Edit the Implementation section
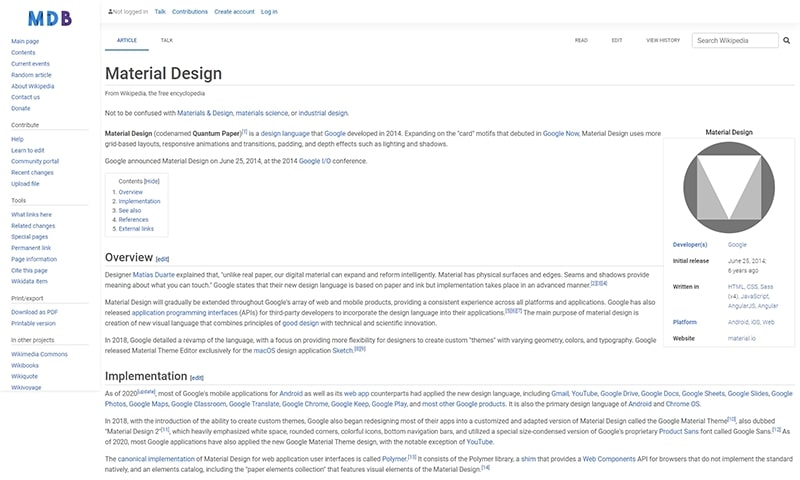800x480 pixels. 196,378
